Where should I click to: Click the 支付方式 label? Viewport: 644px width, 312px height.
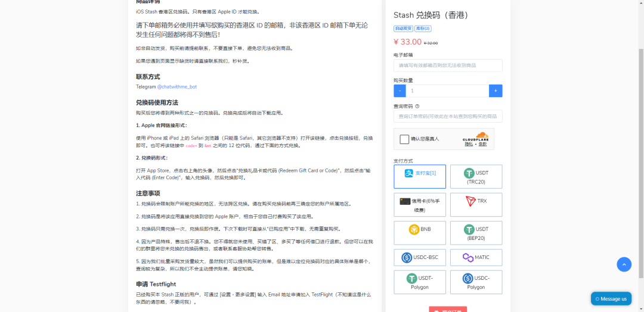pos(403,161)
